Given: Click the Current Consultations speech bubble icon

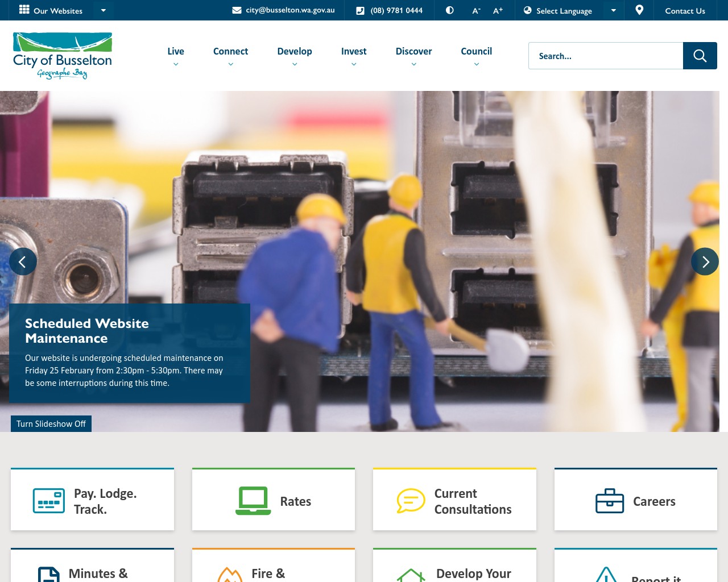Looking at the screenshot, I should tap(411, 501).
